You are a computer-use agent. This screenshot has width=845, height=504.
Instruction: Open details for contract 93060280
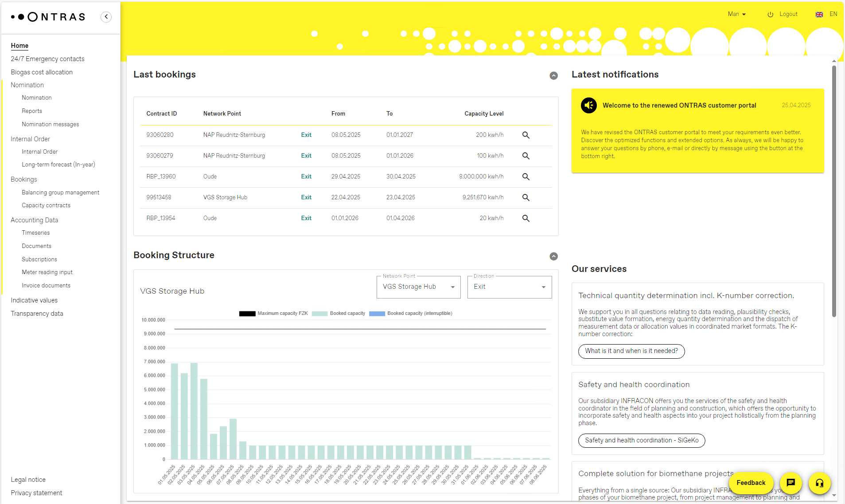pyautogui.click(x=526, y=135)
